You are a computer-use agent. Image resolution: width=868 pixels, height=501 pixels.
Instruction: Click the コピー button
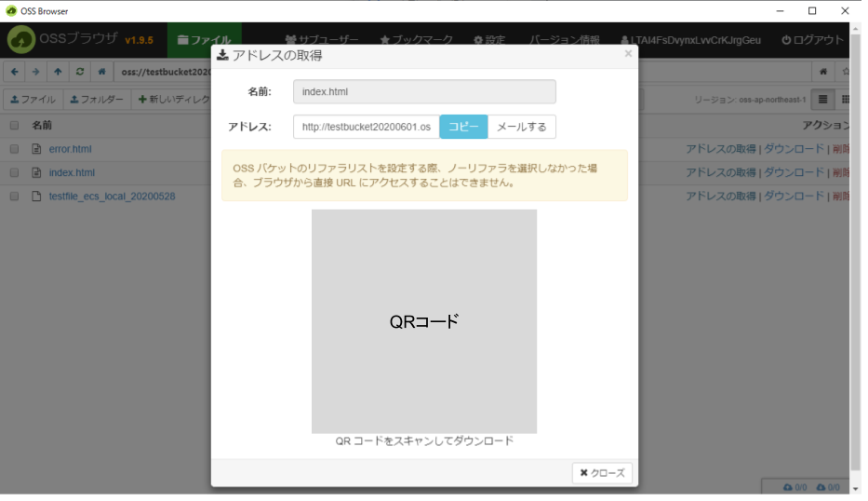point(463,127)
